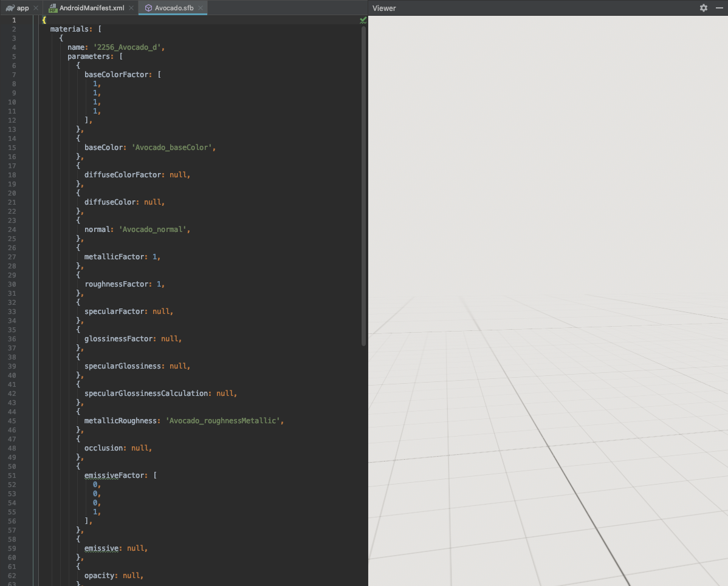The width and height of the screenshot is (728, 586).
Task: Switch to the AndroidManifest.xml tab
Action: click(91, 8)
